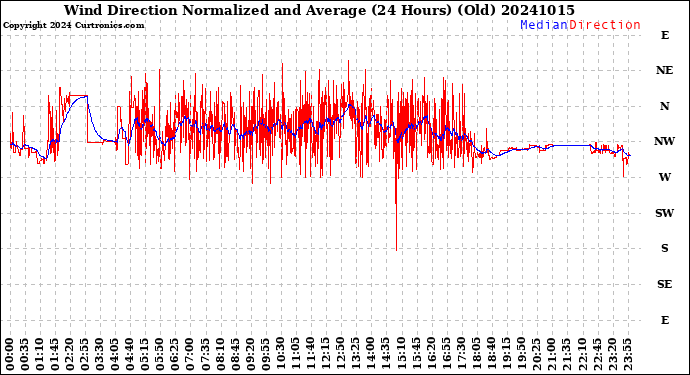Click the 16:55 time label
Screen dimensions: 690x375
[x=446, y=354]
